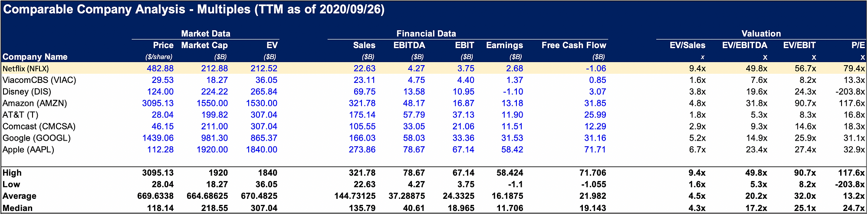Click median market cap 218.55

coord(214,208)
